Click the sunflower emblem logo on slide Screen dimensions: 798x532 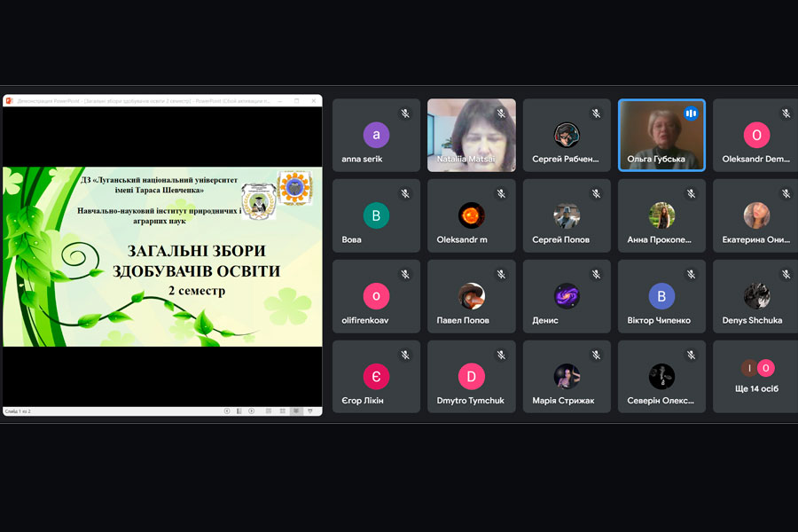click(x=295, y=188)
